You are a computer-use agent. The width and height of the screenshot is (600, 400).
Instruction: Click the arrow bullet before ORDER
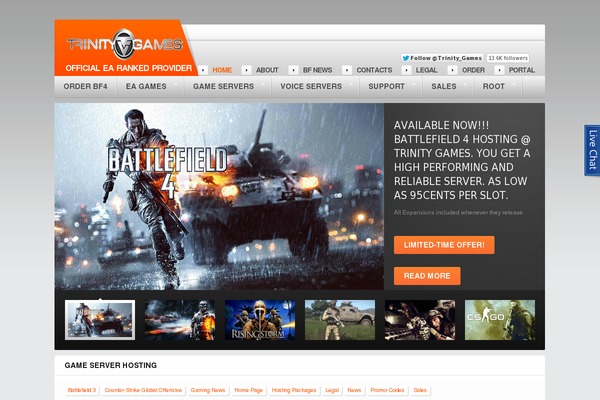pos(453,70)
